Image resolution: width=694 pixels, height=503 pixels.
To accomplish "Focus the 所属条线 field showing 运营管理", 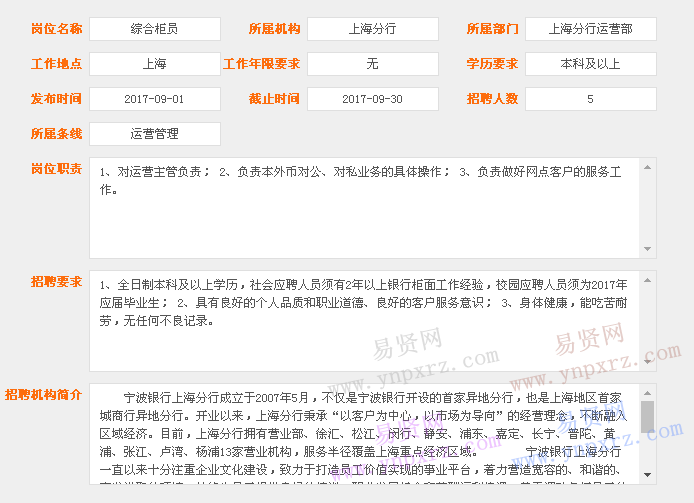I will (154, 133).
